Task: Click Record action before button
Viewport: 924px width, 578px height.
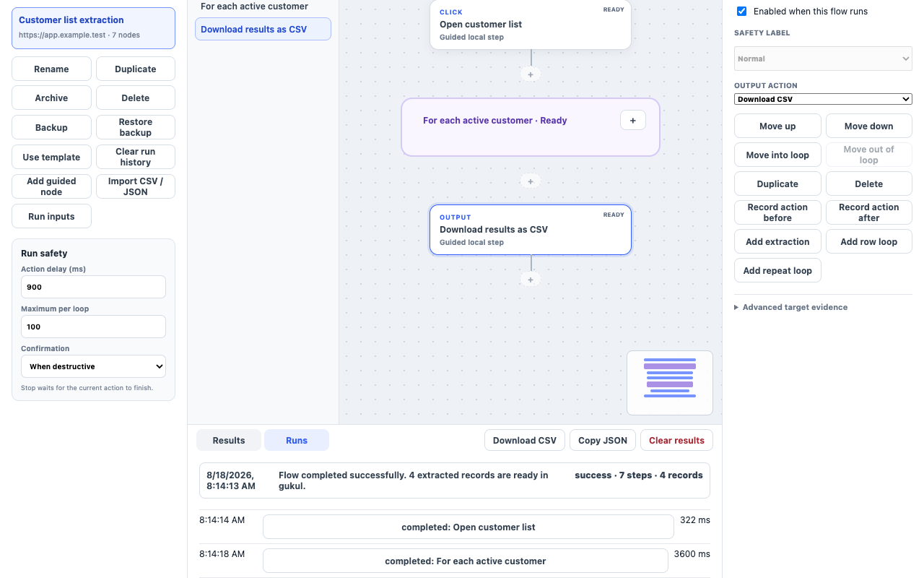Action: click(x=777, y=212)
